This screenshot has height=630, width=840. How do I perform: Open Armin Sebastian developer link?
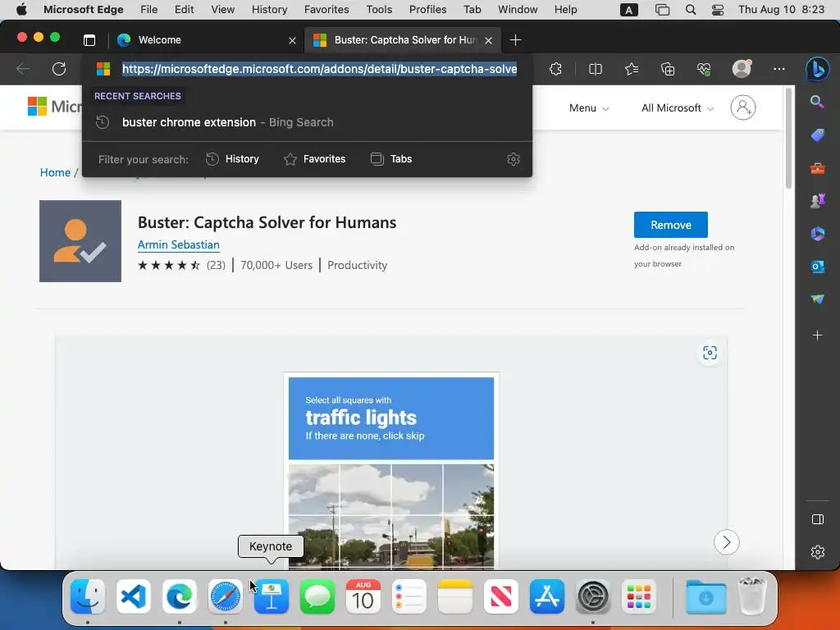(178, 244)
